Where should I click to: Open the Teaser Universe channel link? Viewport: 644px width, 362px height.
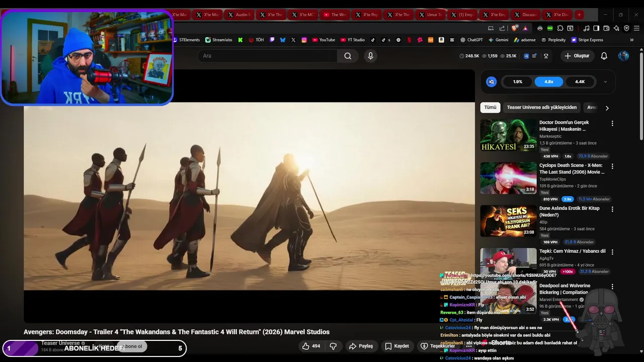(60, 343)
